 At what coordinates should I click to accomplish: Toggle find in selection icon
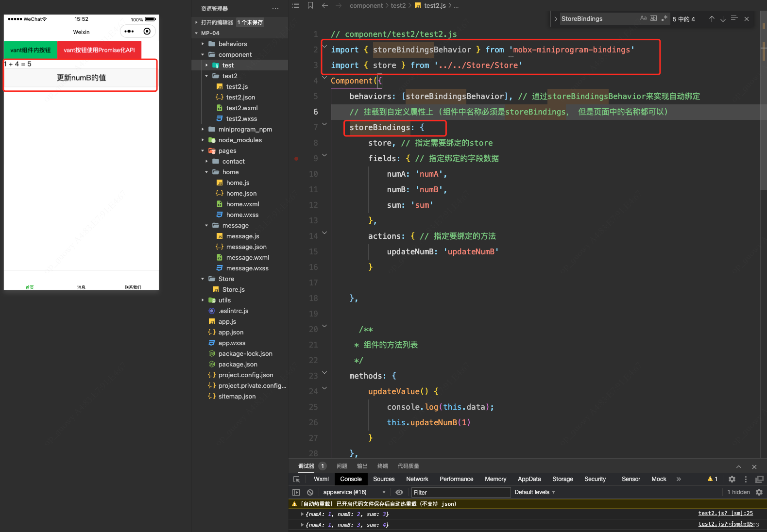pyautogui.click(x=734, y=18)
